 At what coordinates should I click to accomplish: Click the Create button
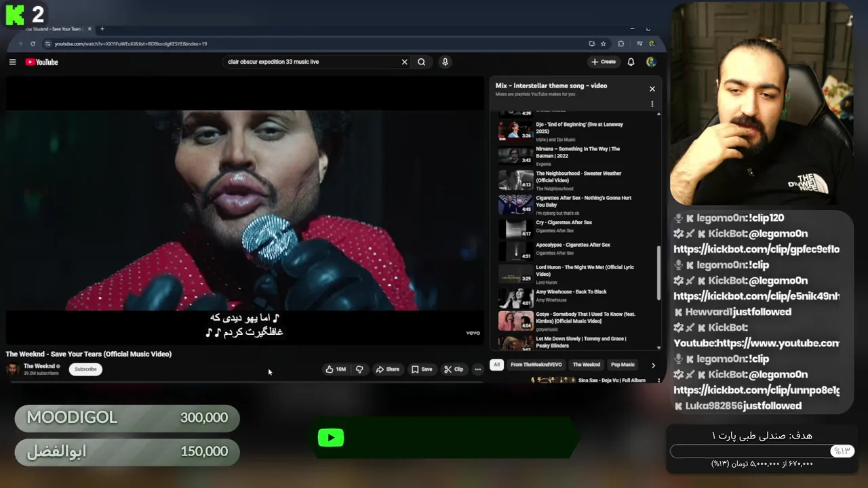603,62
